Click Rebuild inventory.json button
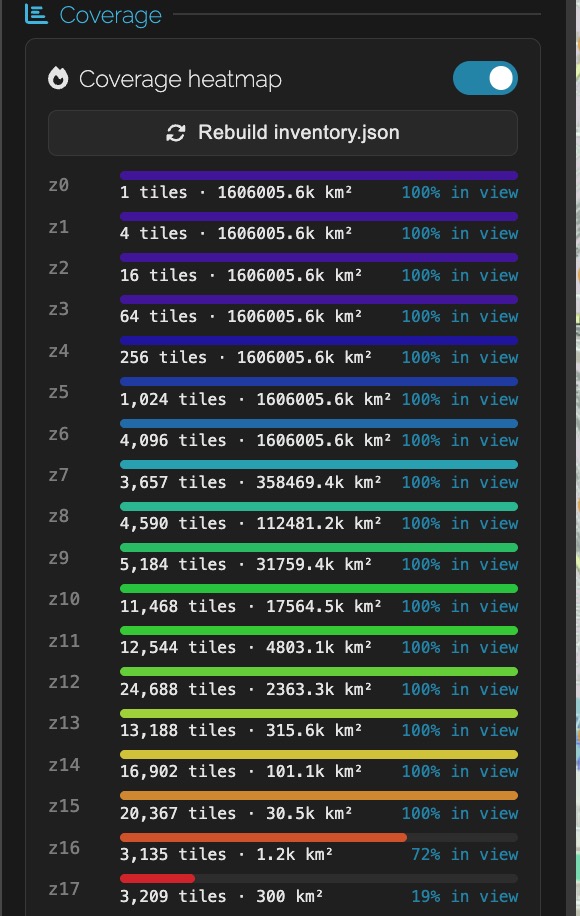This screenshot has width=580, height=916. (x=283, y=133)
